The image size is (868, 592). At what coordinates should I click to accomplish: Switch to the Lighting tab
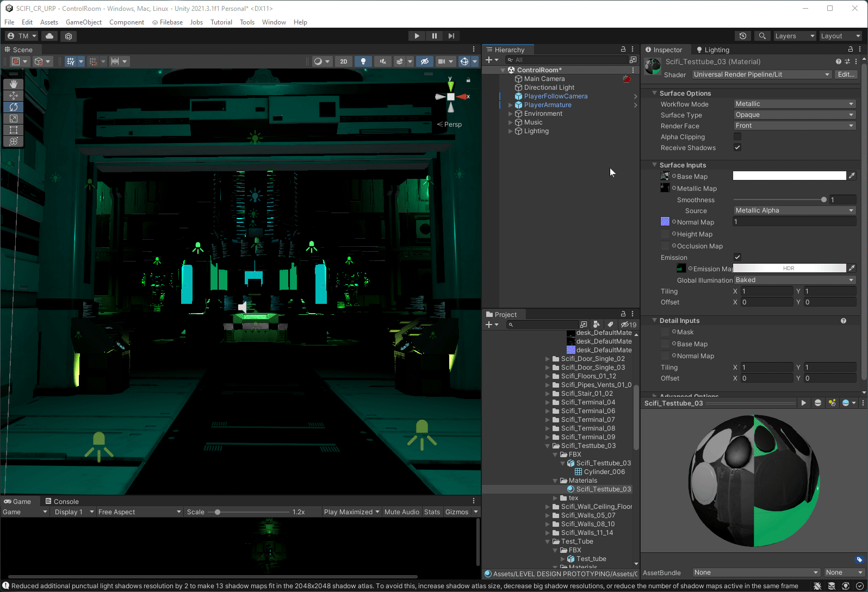pos(712,49)
